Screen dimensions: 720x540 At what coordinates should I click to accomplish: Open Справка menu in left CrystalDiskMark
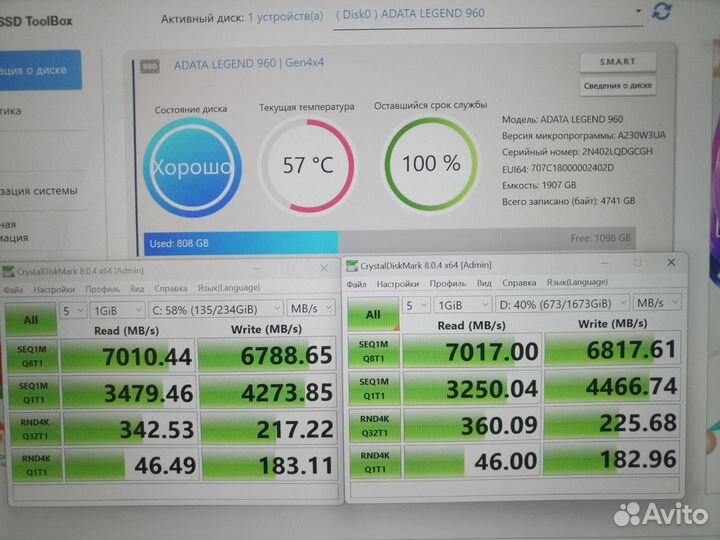171,288
